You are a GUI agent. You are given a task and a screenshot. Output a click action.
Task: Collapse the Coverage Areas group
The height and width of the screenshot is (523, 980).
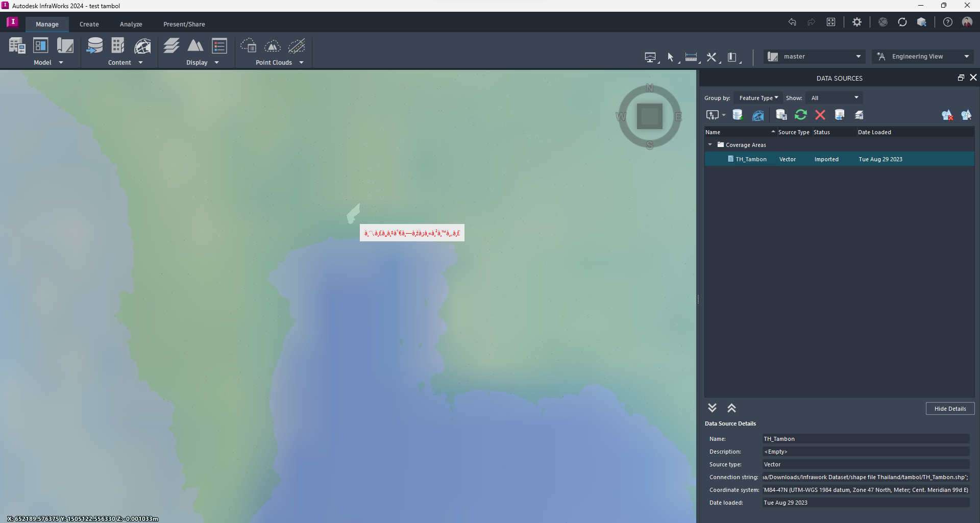pos(710,144)
